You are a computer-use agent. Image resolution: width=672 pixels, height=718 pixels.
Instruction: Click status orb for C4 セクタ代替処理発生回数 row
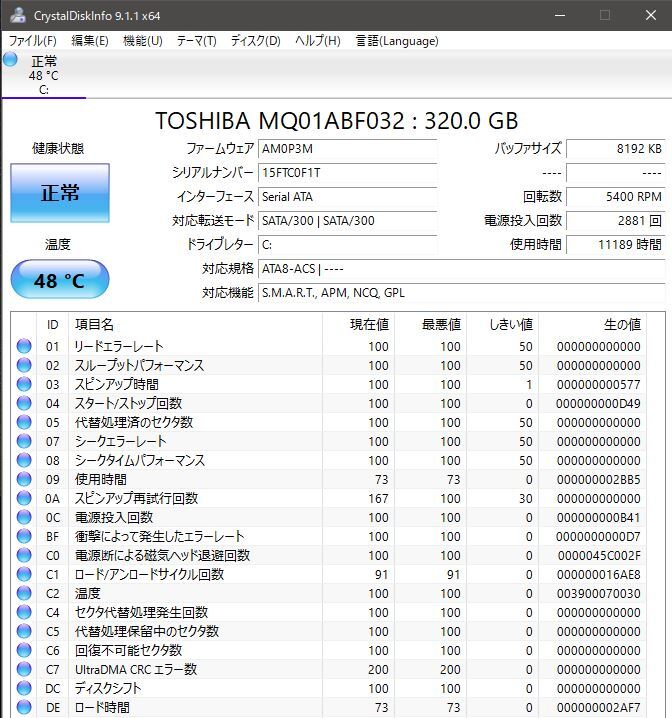[24, 612]
